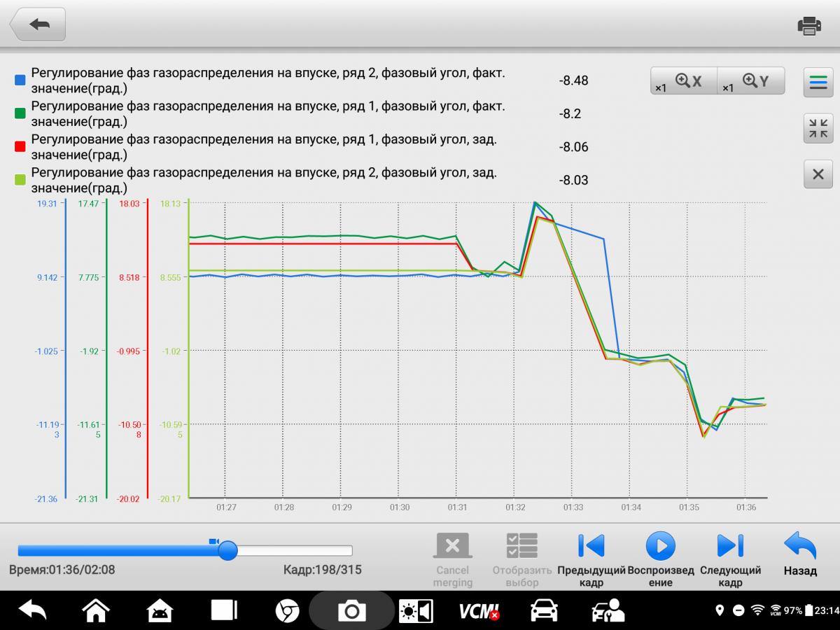Screen dimensions: 840x630
Task: Collapse graph using shrink arrows icon
Action: [818, 129]
